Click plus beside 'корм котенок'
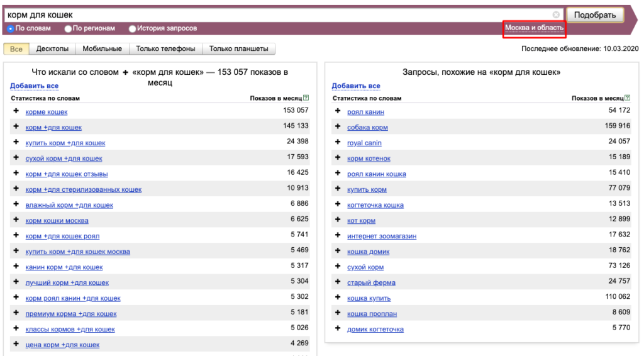The height and width of the screenshot is (356, 644). pyautogui.click(x=338, y=158)
